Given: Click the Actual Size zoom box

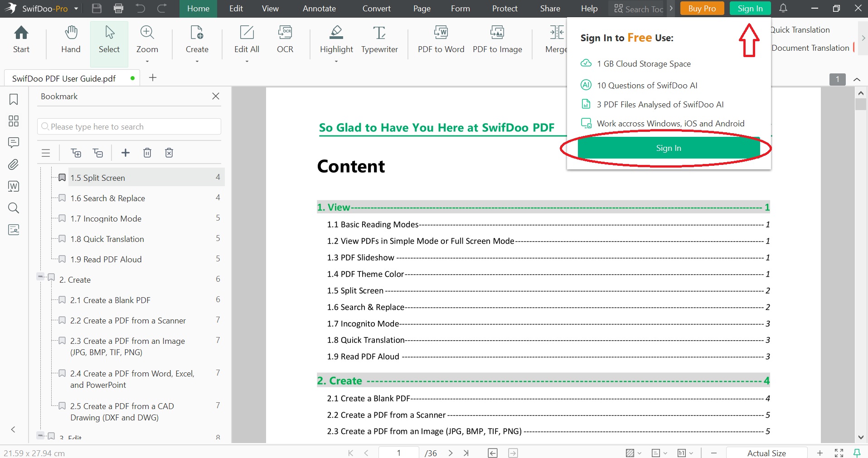Looking at the screenshot, I should [766, 453].
